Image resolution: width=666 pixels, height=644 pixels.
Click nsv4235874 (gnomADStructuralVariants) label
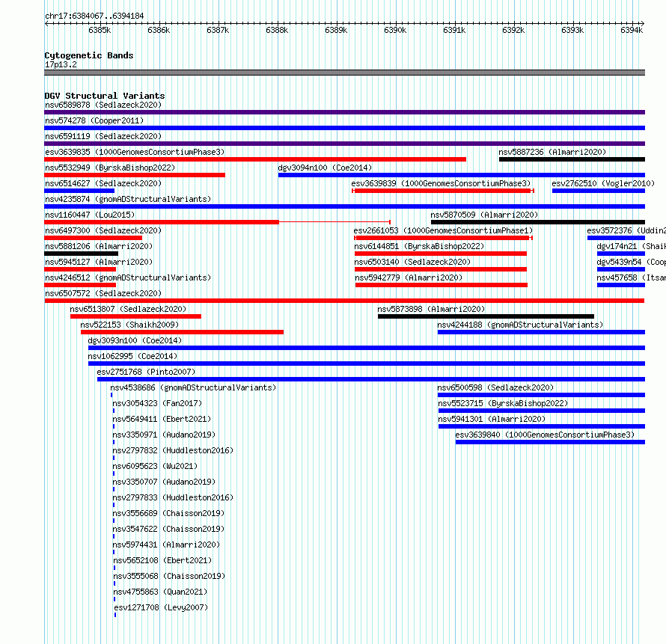click(128, 199)
